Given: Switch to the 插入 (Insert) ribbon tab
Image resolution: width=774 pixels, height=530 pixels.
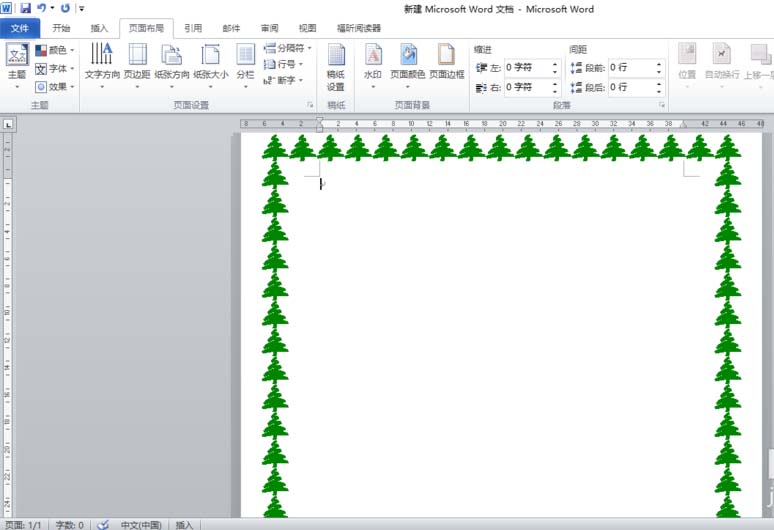Looking at the screenshot, I should tap(99, 28).
